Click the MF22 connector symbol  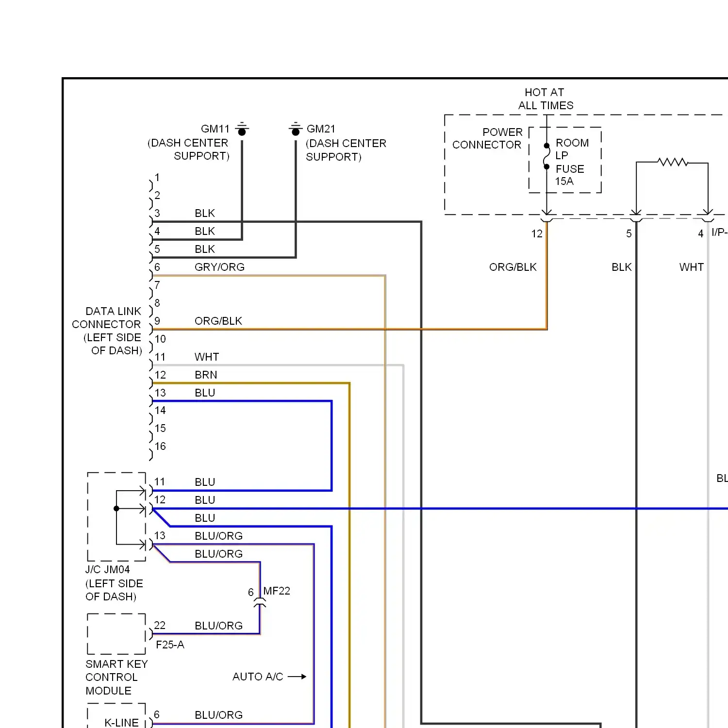260,603
